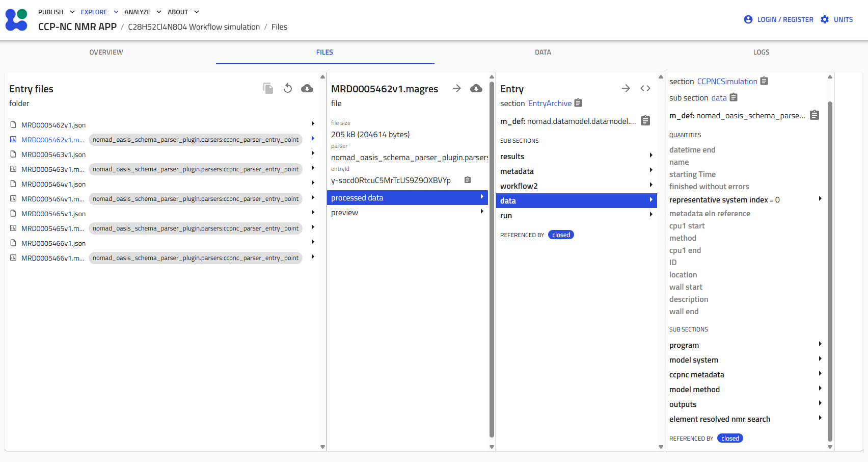
Task: Click the CCPNCSimulation panel vertical scrollbar
Action: coord(830,270)
